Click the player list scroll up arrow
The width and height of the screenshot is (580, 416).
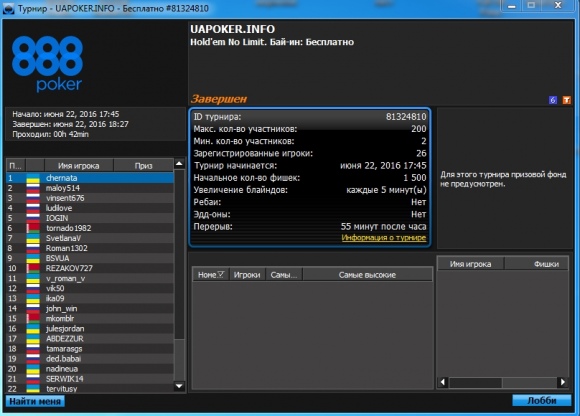(x=179, y=163)
